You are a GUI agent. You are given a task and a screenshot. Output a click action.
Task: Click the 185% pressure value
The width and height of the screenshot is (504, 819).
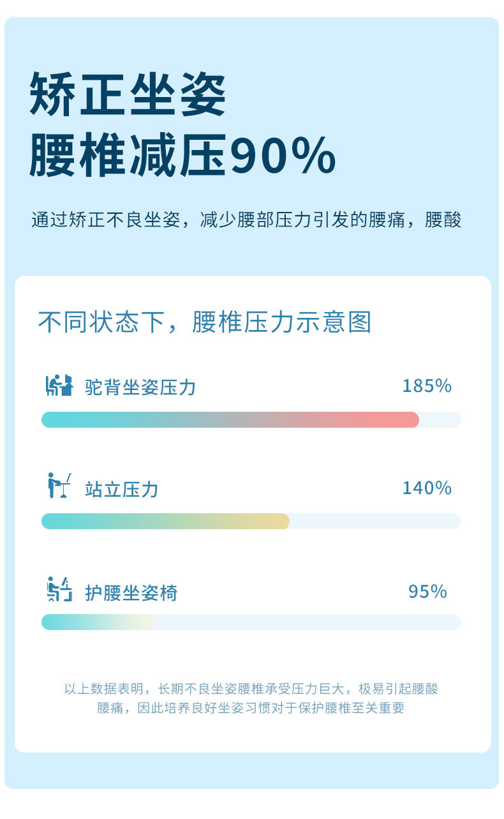click(427, 386)
